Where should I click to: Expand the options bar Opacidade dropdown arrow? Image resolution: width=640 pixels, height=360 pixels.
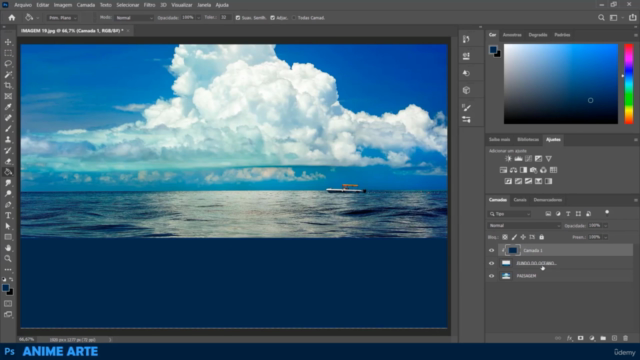click(x=198, y=18)
